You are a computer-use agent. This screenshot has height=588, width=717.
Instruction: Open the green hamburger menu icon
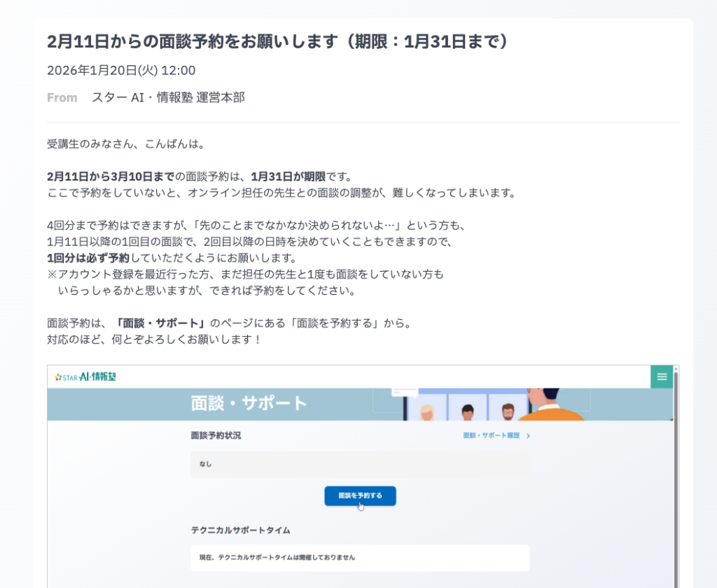(x=661, y=377)
